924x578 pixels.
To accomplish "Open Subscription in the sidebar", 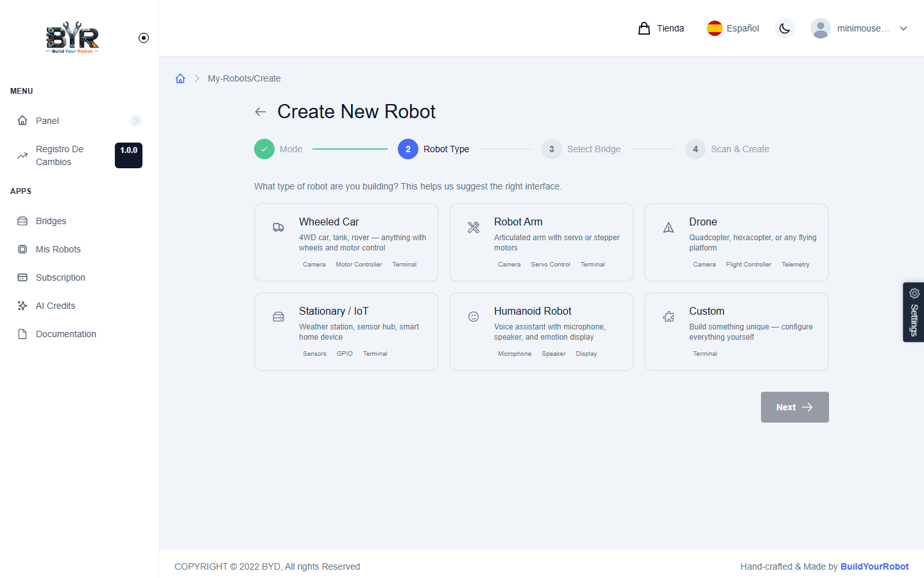I will (x=80, y=277).
